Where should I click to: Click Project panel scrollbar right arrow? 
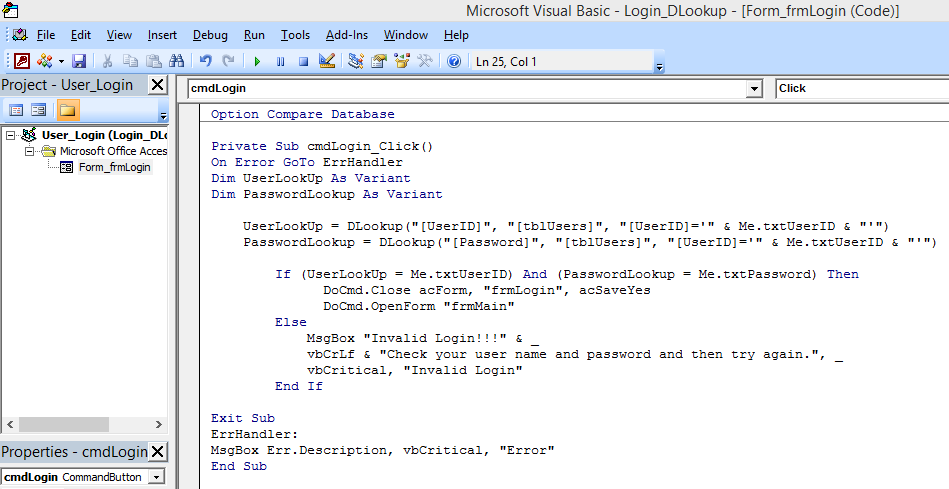(x=159, y=424)
